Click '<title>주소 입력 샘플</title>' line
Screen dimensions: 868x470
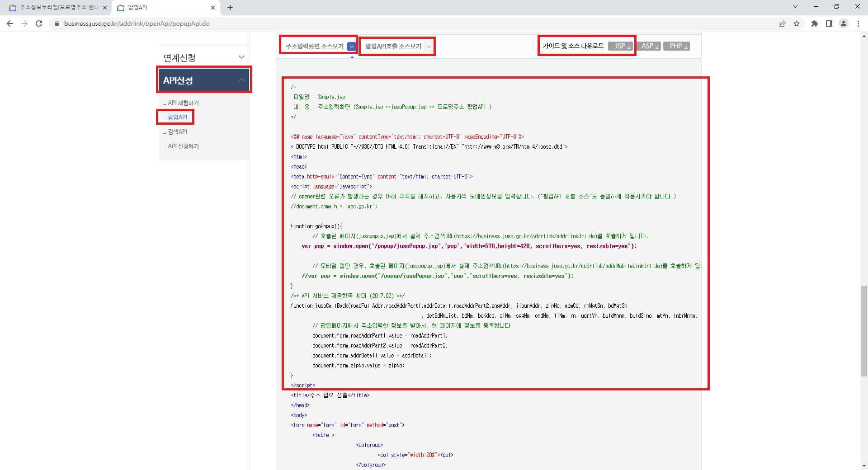point(330,395)
